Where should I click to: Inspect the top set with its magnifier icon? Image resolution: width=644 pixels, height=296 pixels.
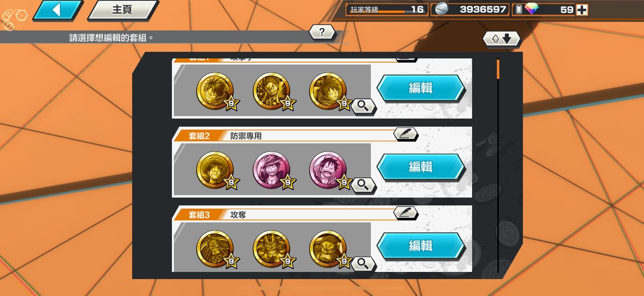tap(363, 107)
